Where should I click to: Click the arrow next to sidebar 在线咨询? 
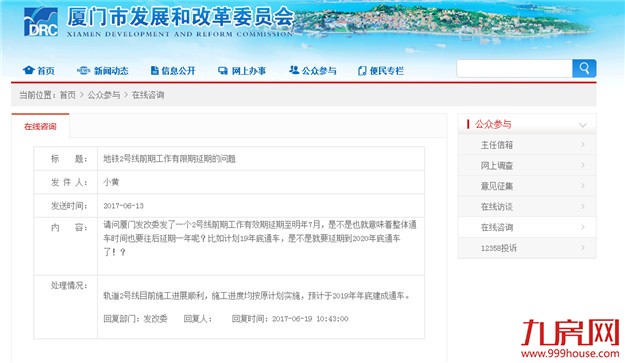[x=583, y=227]
